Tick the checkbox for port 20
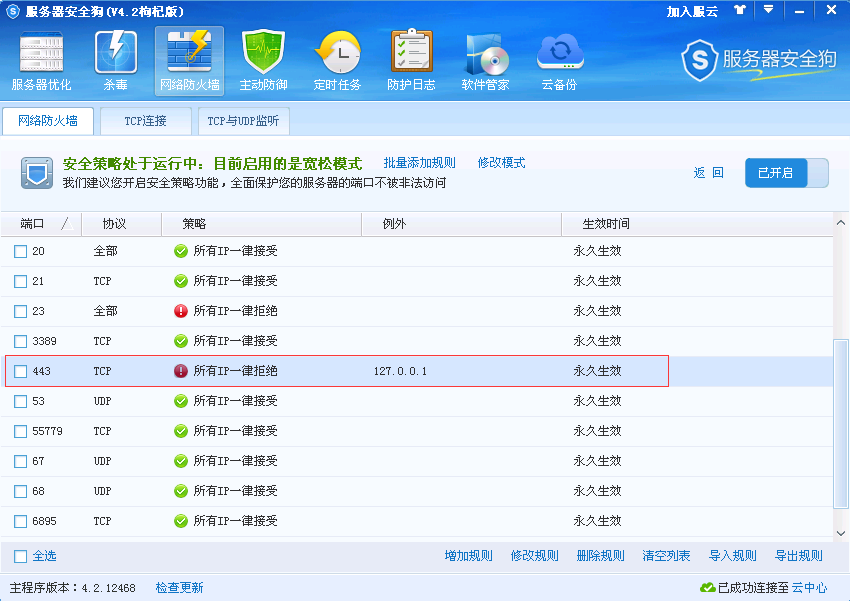The image size is (850, 601). 21,251
